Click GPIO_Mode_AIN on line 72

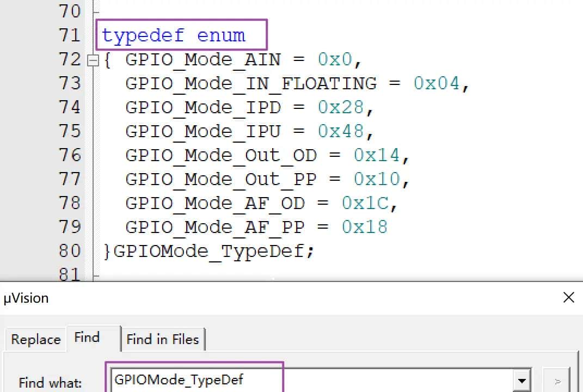click(202, 60)
